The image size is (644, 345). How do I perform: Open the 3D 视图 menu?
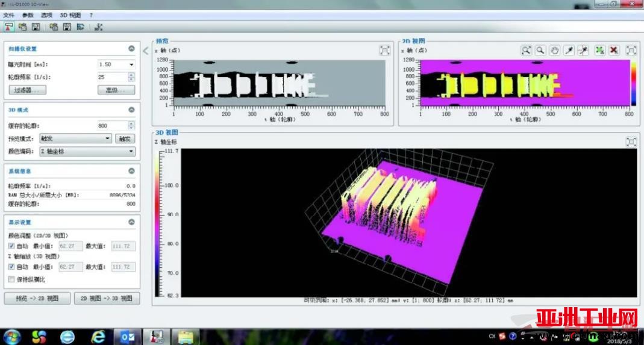70,15
